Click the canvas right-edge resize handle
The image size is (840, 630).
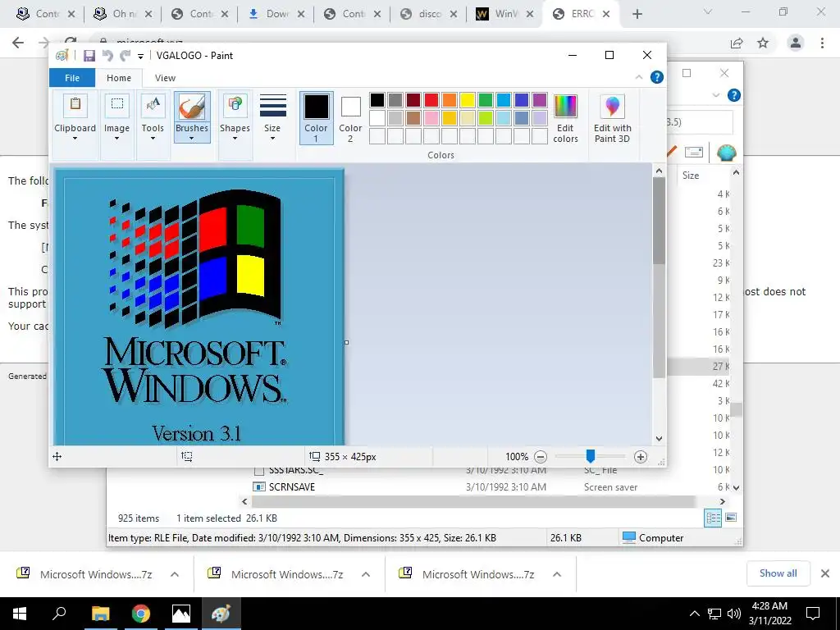[347, 342]
